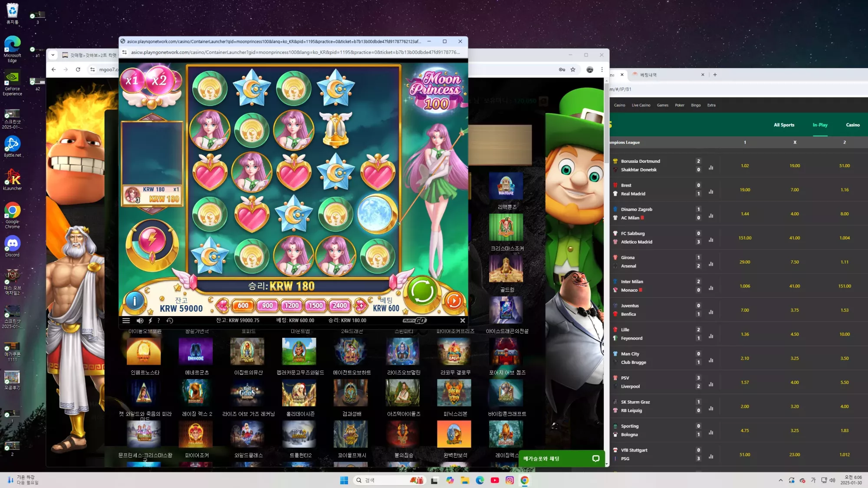Open tab search dropdown chevron in browser
Screen dimensions: 868x488
pos(53,55)
